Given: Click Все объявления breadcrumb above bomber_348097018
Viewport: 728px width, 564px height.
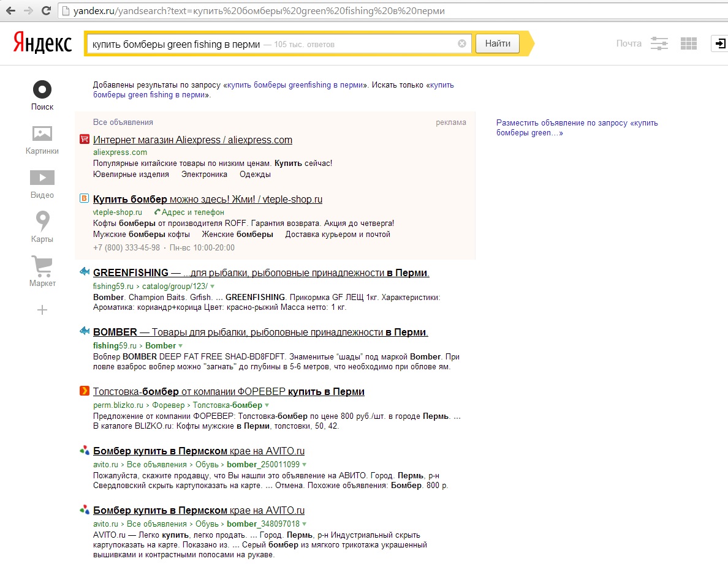Looking at the screenshot, I should coord(156,524).
